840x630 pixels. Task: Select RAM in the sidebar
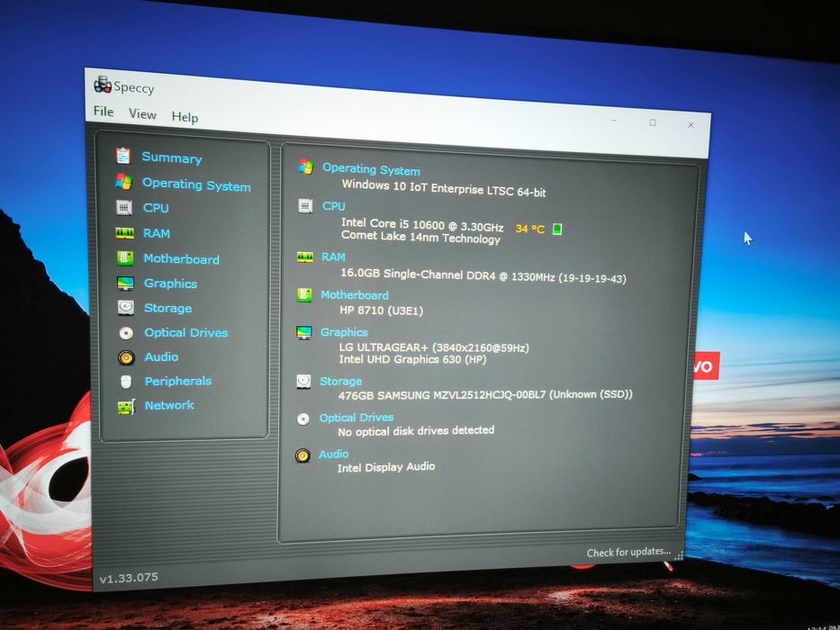click(157, 233)
